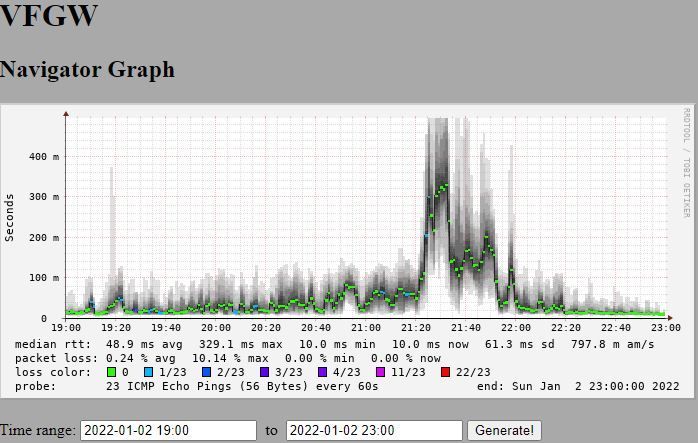This screenshot has height=443, width=698.
Task: Click the 22:40 time axis label
Action: (616, 328)
